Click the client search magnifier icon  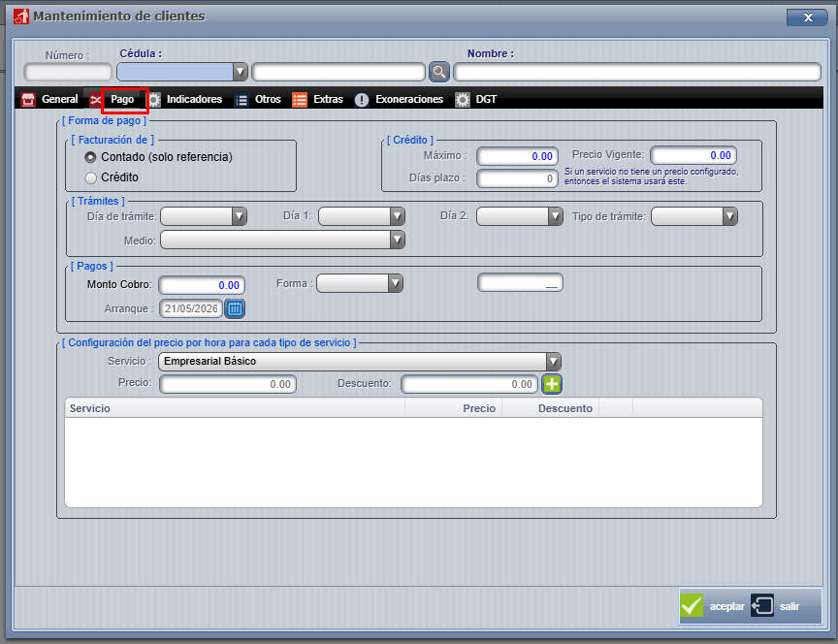(438, 72)
